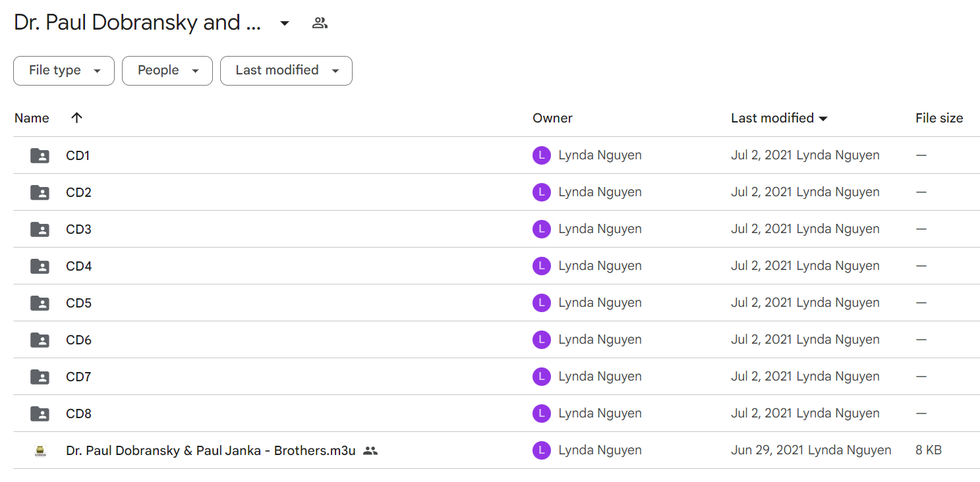The width and height of the screenshot is (980, 482).
Task: Select the CD8 folder name
Action: [x=78, y=414]
